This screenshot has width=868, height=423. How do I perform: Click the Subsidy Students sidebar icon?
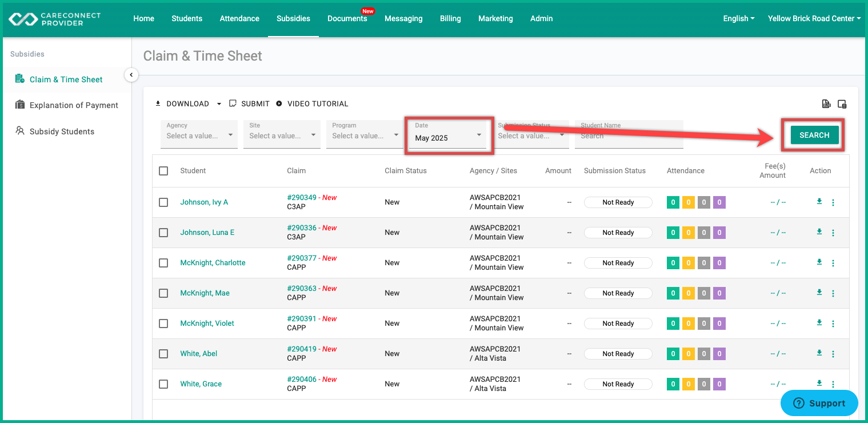click(x=20, y=131)
